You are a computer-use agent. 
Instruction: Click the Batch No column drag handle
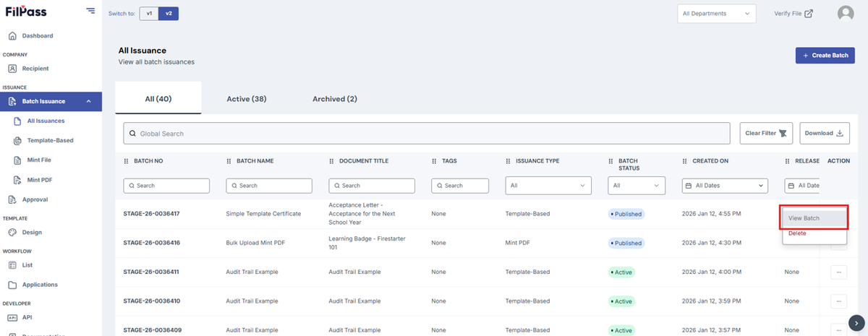pos(126,161)
